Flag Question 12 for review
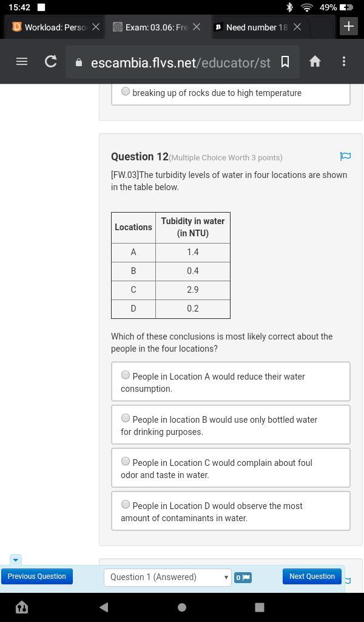Screen dimensions: 364x622 click(345, 157)
